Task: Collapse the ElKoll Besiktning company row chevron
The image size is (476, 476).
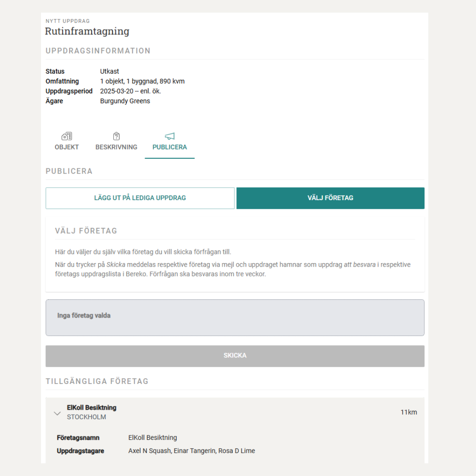Action: point(57,413)
